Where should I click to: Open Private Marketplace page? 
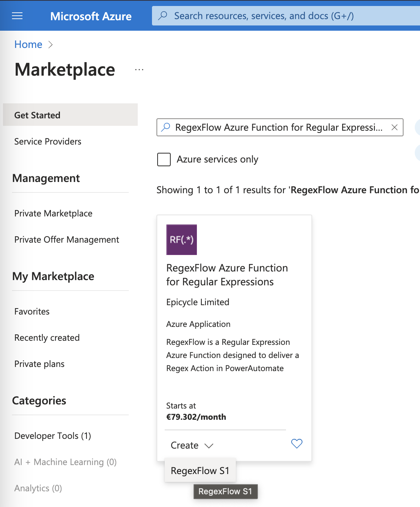53,213
